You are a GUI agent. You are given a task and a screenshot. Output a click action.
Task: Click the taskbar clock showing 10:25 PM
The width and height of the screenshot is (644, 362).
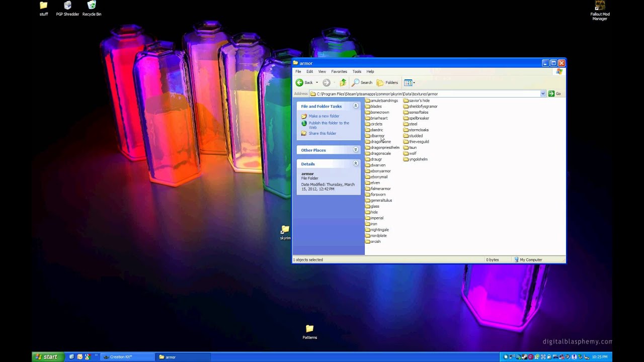tap(600, 357)
